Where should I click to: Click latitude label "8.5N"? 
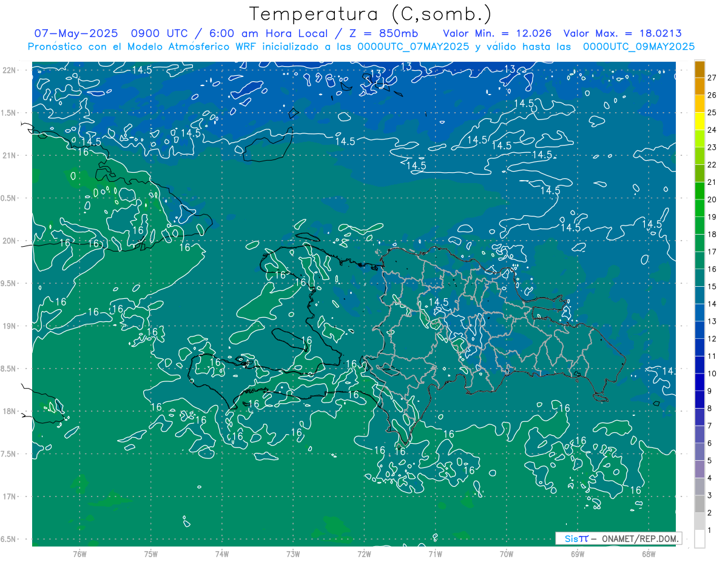click(x=9, y=369)
